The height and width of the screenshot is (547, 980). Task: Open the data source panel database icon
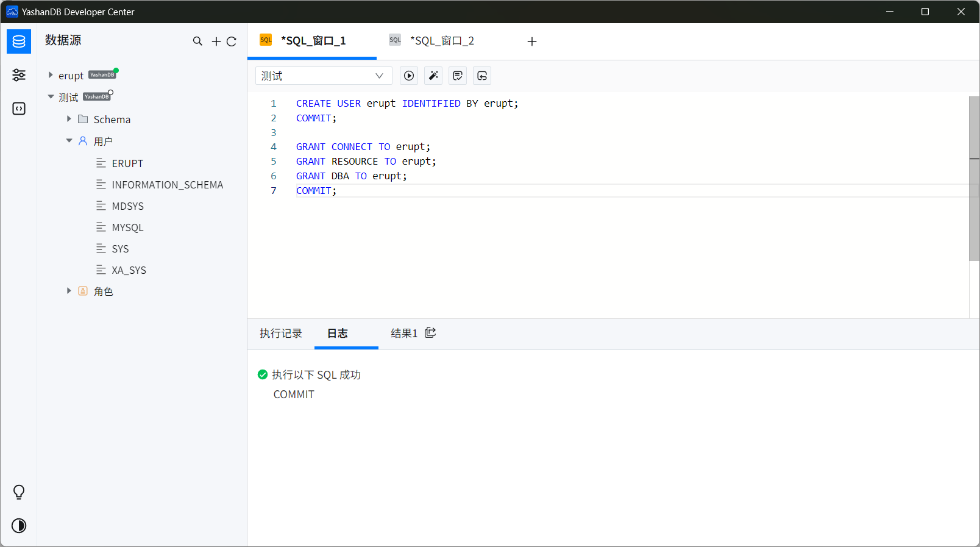[19, 41]
